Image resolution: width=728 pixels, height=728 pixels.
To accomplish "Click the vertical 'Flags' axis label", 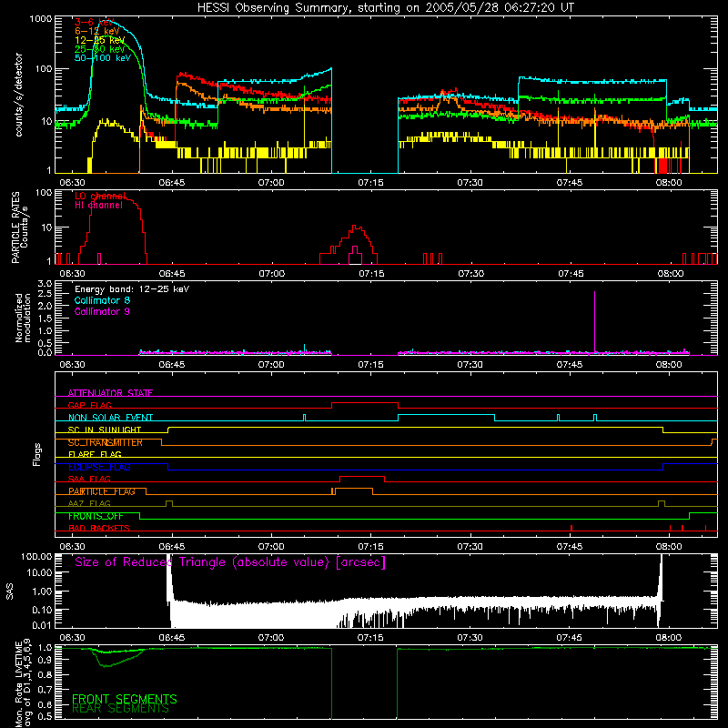I will (x=36, y=454).
